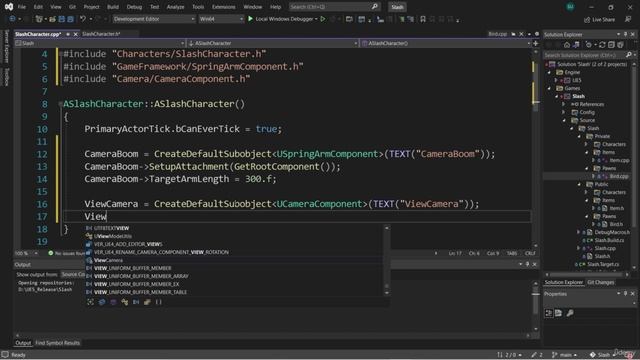Click the Undo toolbar icon
The height and width of the screenshot is (360, 640).
(x=83, y=19)
